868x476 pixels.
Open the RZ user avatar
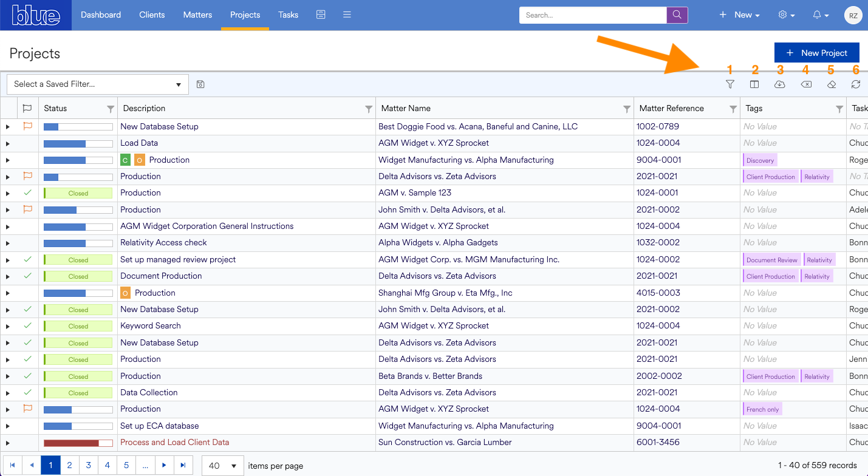click(853, 15)
